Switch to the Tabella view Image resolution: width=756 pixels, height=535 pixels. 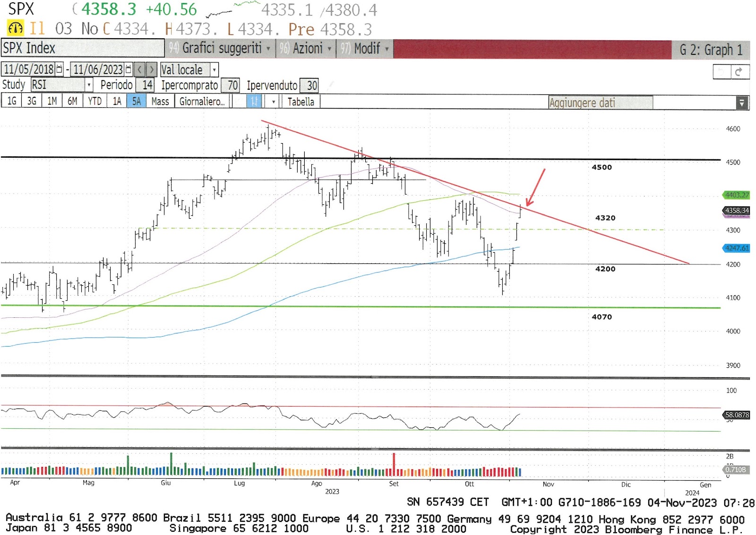click(301, 101)
